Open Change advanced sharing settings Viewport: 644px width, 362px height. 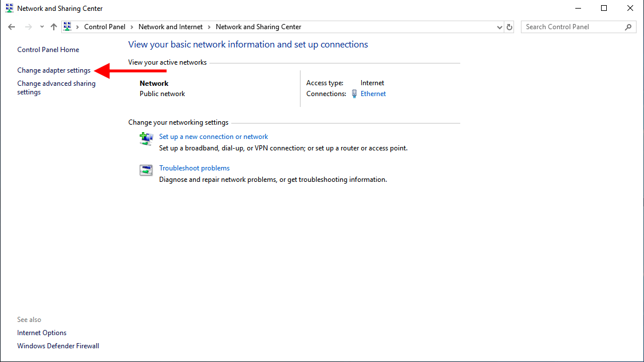tap(56, 88)
